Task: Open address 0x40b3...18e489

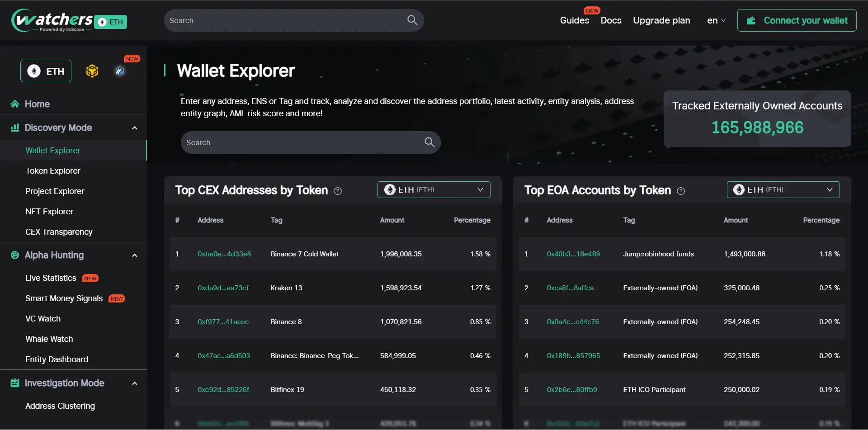Action: click(x=573, y=254)
